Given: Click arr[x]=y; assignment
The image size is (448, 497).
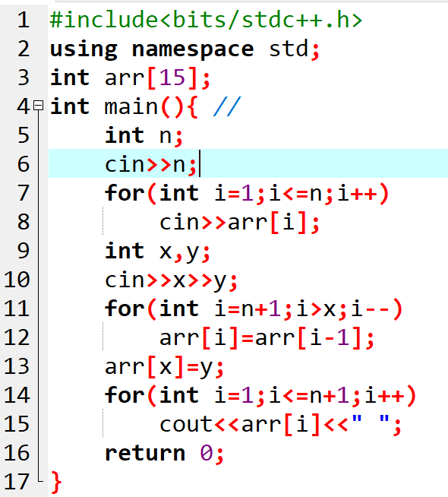Looking at the screenshot, I should click(164, 367).
